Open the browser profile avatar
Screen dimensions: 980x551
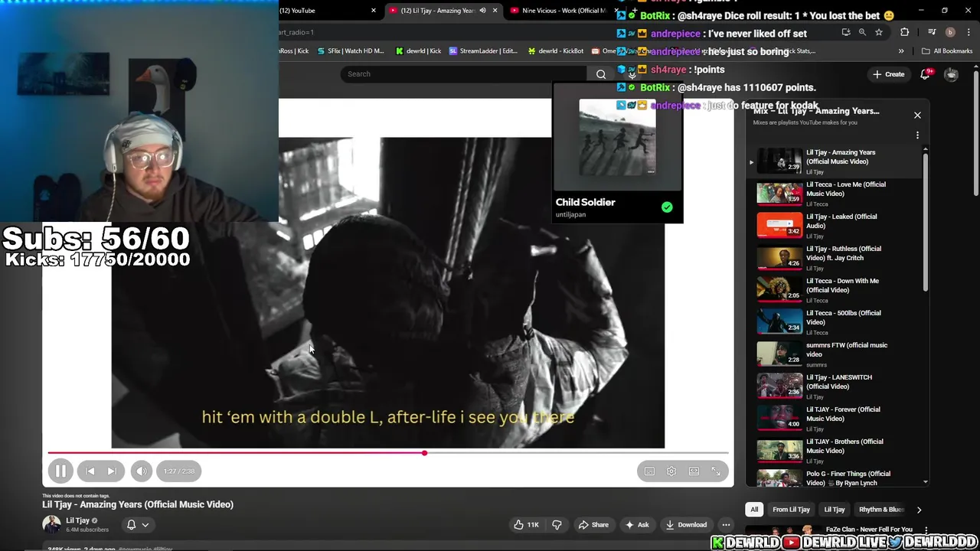pyautogui.click(x=950, y=32)
